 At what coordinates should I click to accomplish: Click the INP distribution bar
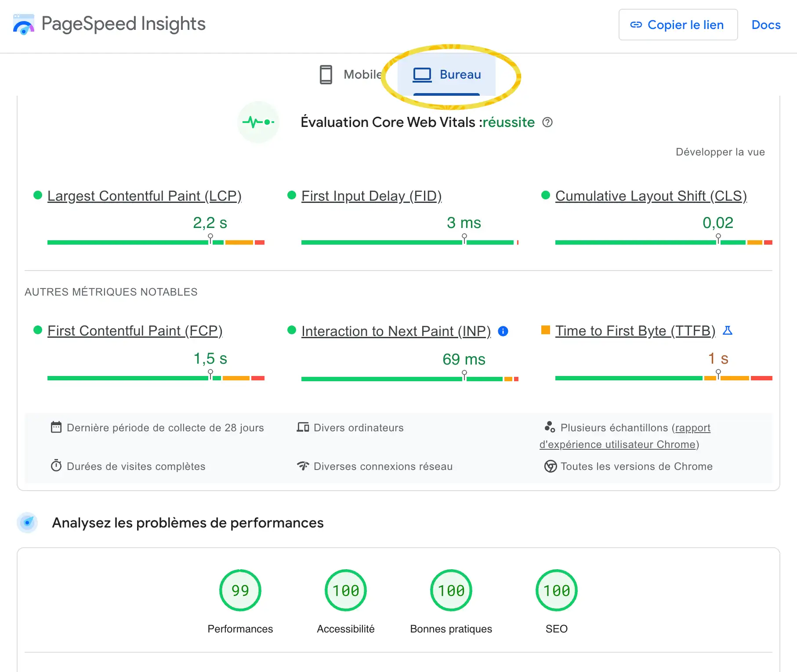[x=410, y=379]
